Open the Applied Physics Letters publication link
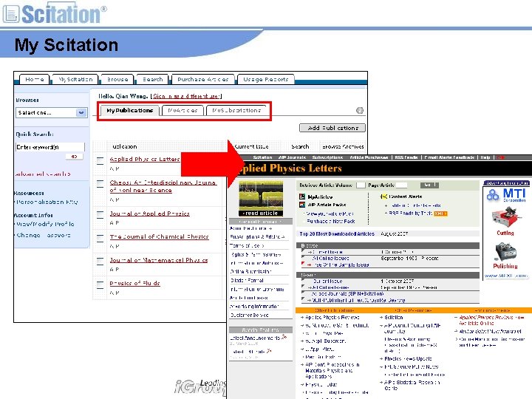 [x=145, y=159]
